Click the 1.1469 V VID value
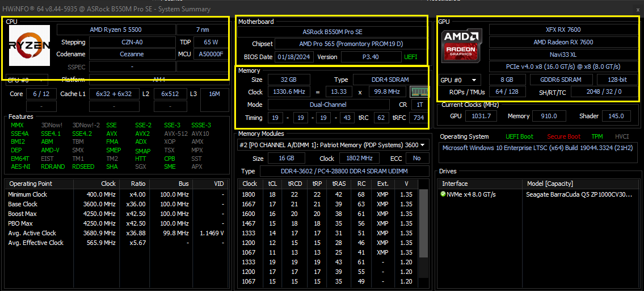Screen dimensions: 644x291 [x=212, y=233]
